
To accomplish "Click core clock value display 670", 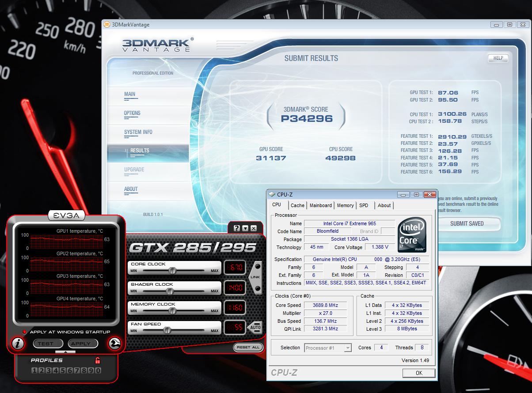I will pos(235,268).
